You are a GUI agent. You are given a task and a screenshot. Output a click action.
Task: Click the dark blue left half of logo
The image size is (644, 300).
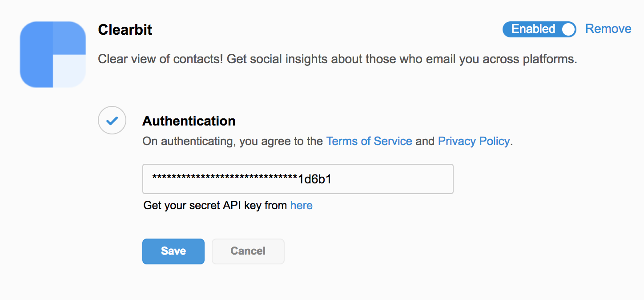36,54
